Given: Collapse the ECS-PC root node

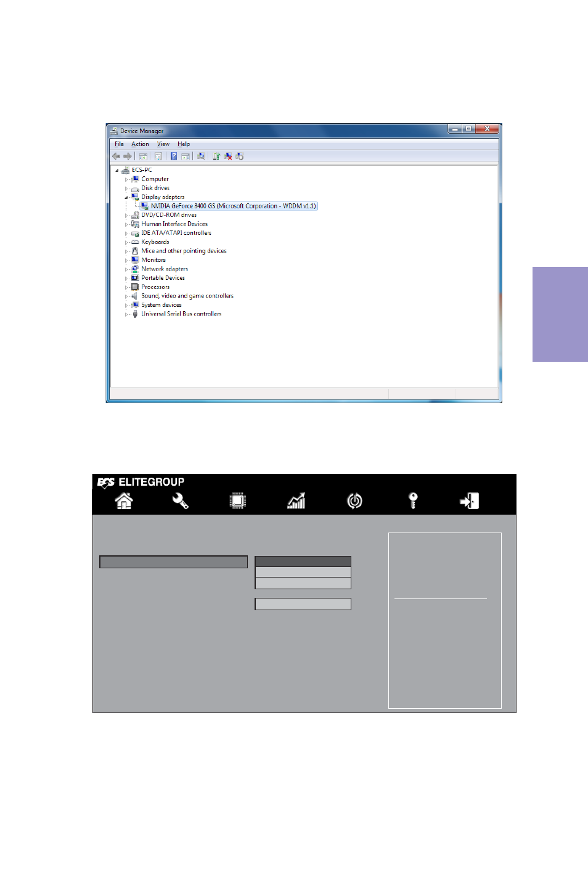Looking at the screenshot, I should 116,171.
